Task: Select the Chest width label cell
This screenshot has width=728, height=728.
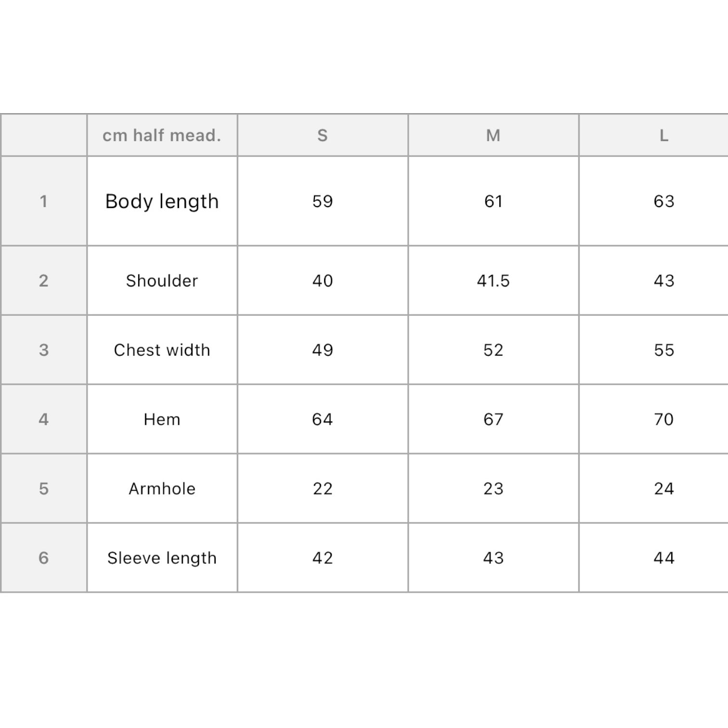Action: point(162,350)
